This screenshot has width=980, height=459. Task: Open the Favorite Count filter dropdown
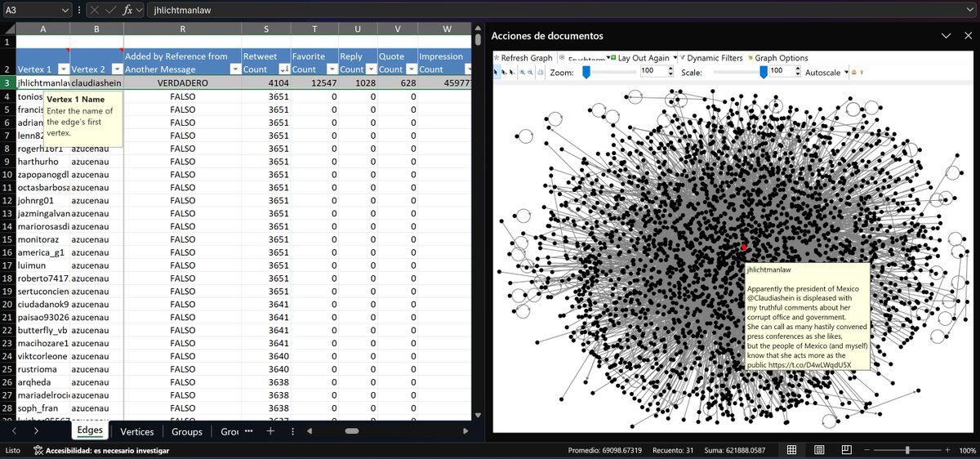pos(332,69)
